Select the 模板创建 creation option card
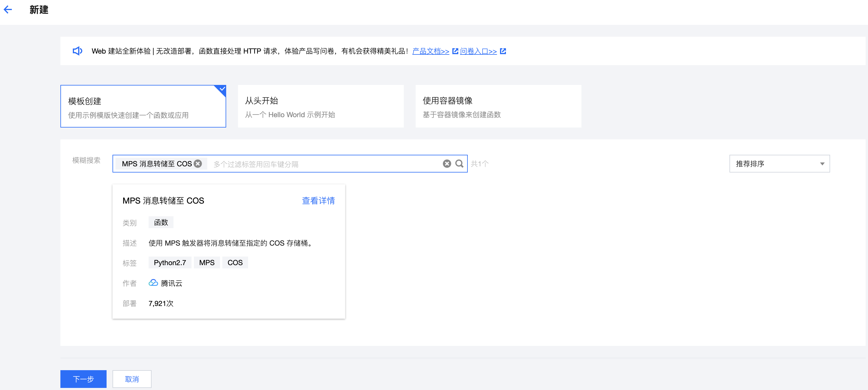 click(x=143, y=106)
